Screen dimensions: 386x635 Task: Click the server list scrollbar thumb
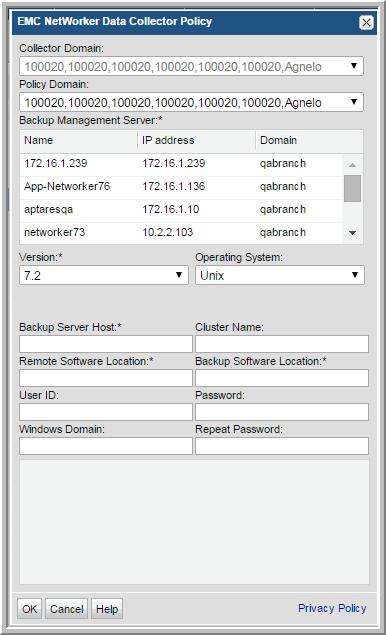pos(352,188)
